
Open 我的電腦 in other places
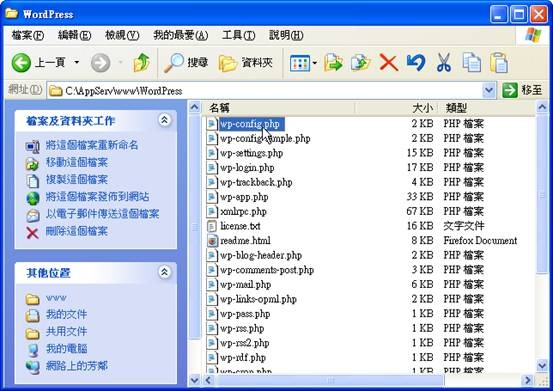(66, 349)
